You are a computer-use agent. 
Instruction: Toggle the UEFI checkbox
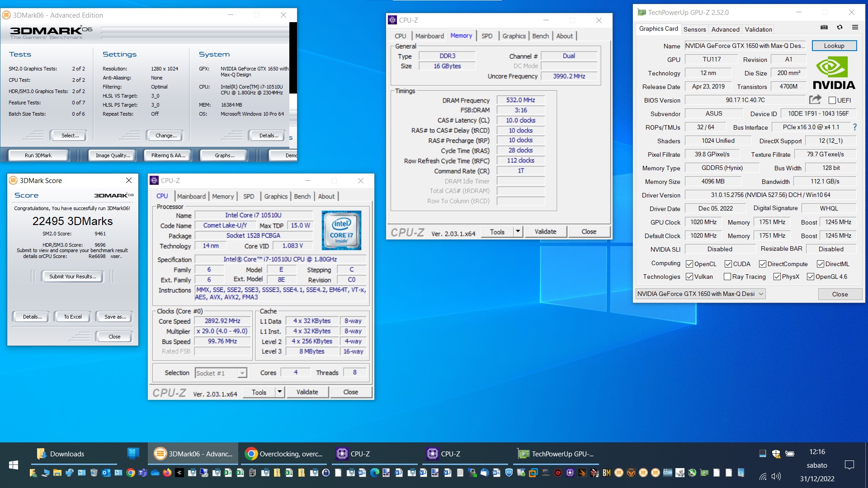832,100
